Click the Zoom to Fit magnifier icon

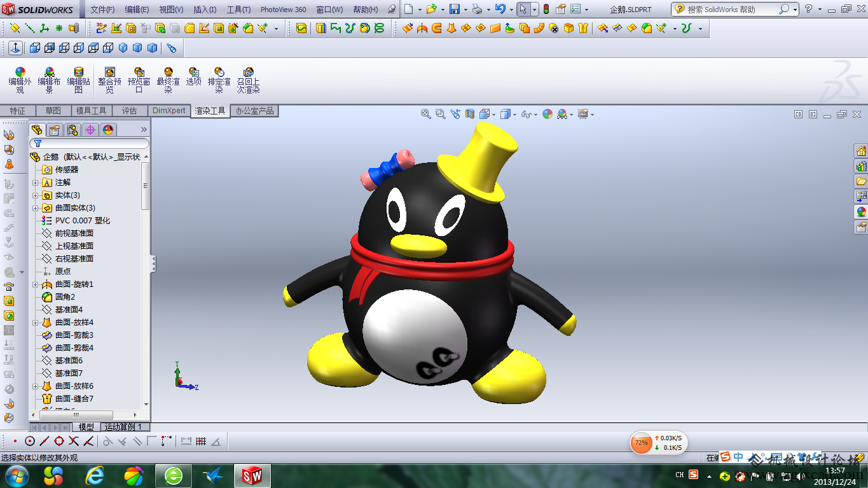coord(426,114)
